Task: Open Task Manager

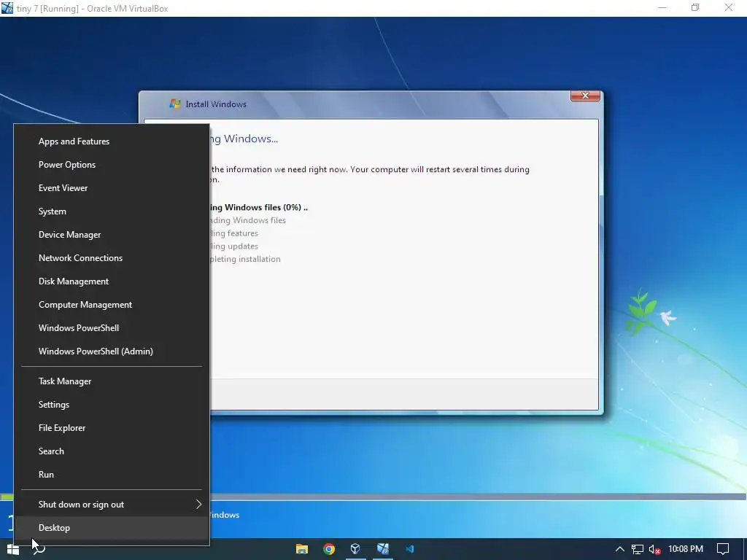Action: (112, 381)
